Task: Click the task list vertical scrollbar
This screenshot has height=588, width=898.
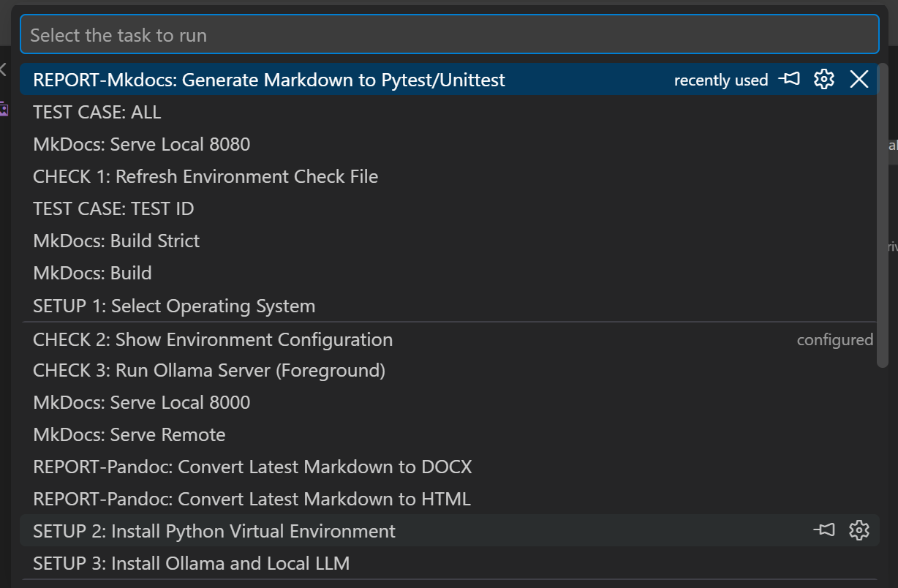Action: pos(883,215)
